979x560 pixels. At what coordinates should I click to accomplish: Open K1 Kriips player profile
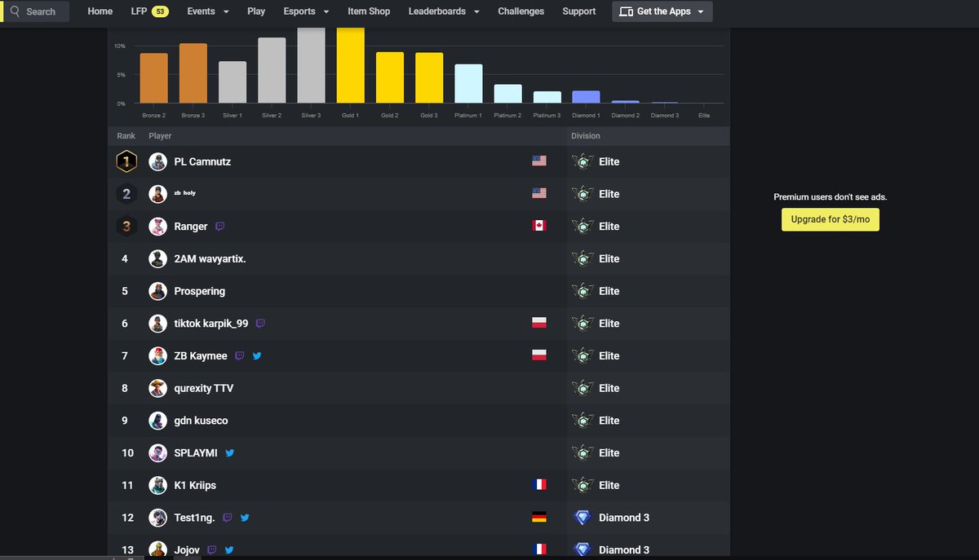[x=195, y=485]
